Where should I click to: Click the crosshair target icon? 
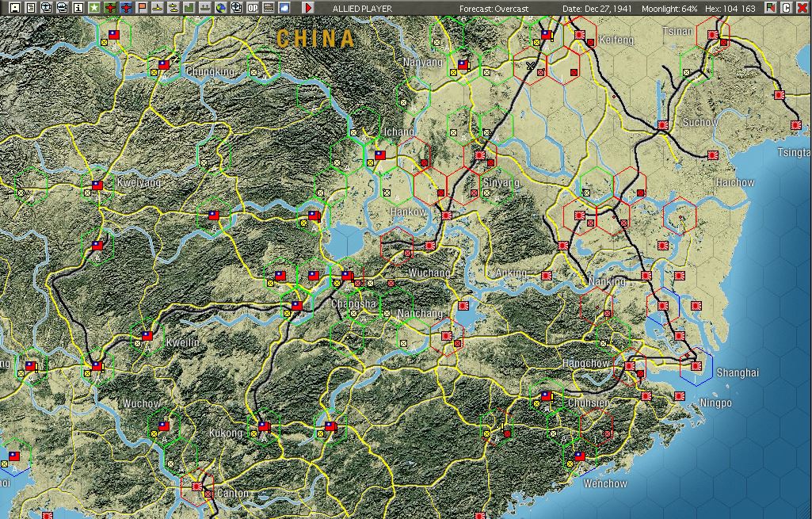pos(236,8)
